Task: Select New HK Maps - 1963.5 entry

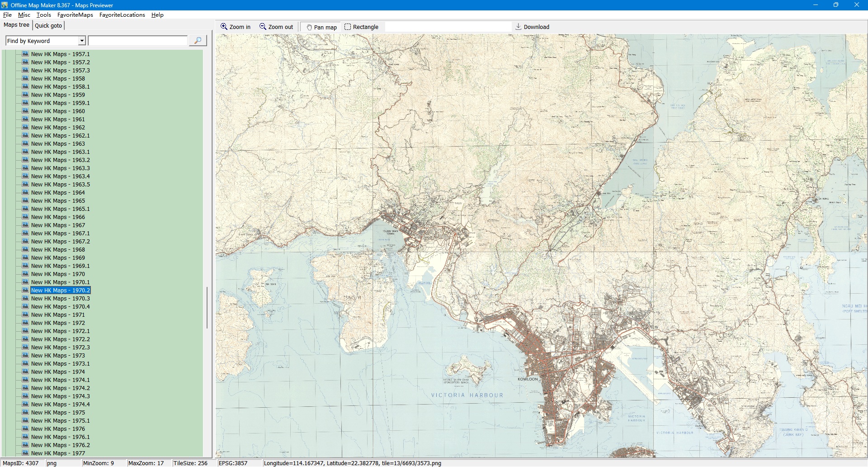Action: point(60,185)
